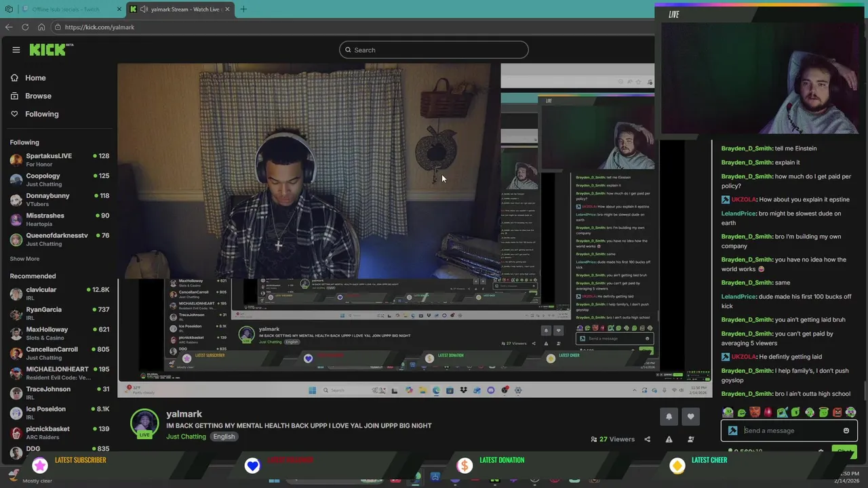Viewport: 868px width, 488px height.
Task: Click the Latest Cheer diamond overlay icon
Action: point(677,465)
